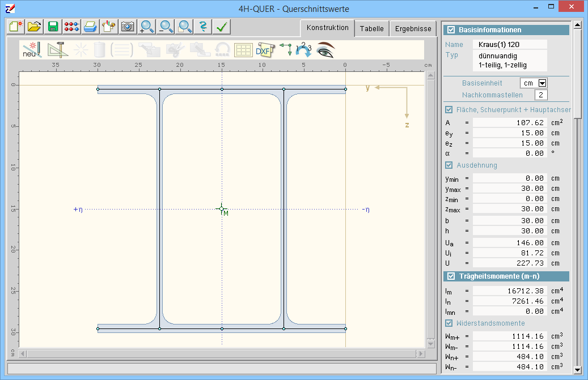Confirm with the green checkmark icon
This screenshot has height=380, width=588.
pos(222,27)
